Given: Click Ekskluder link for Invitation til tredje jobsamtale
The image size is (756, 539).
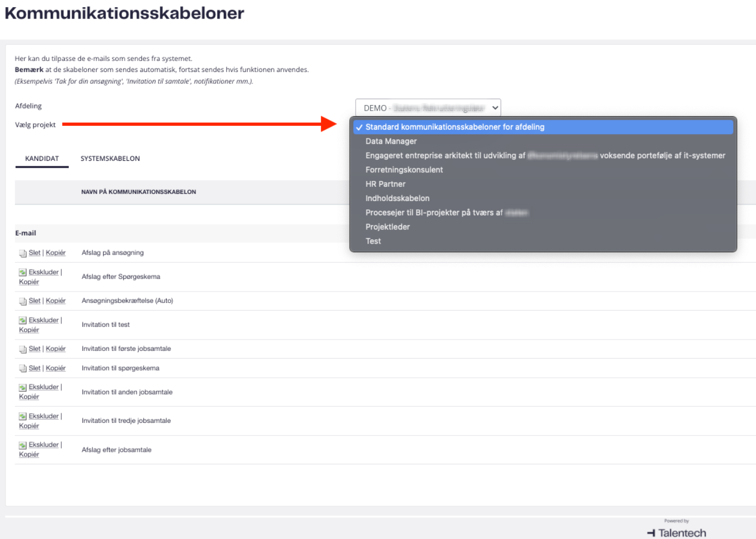Looking at the screenshot, I should [x=44, y=416].
